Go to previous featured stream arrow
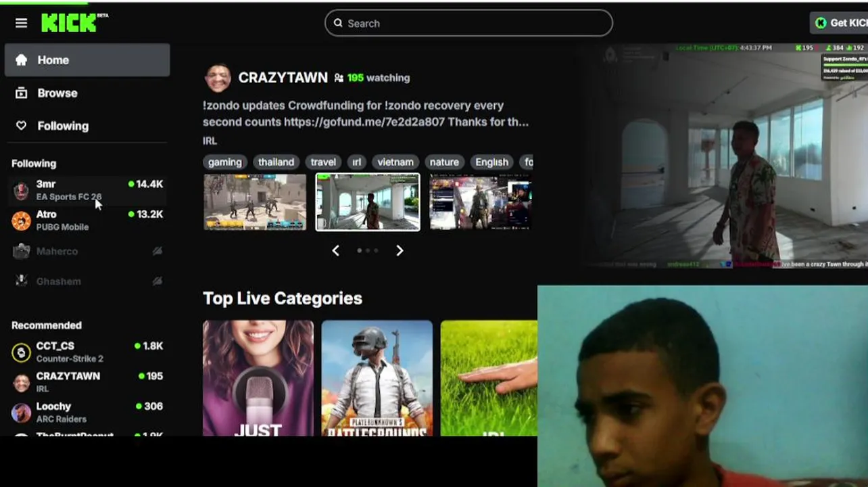 (x=335, y=250)
